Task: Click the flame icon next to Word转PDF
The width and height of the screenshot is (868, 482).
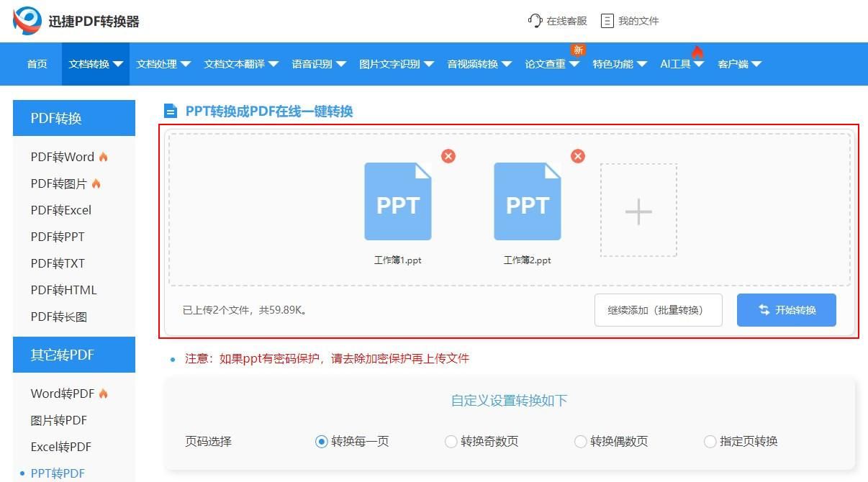Action: coord(104,394)
